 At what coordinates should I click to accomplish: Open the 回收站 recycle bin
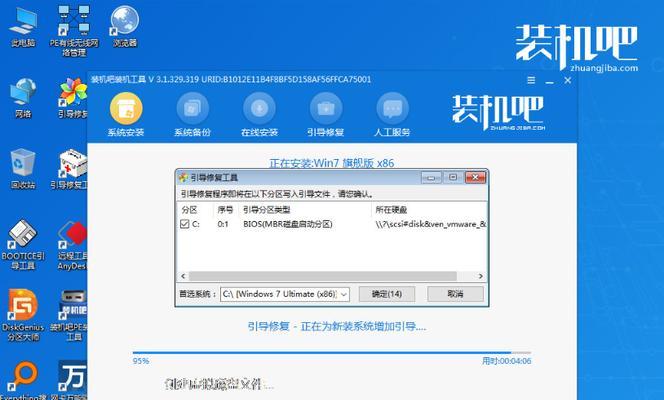click(23, 168)
